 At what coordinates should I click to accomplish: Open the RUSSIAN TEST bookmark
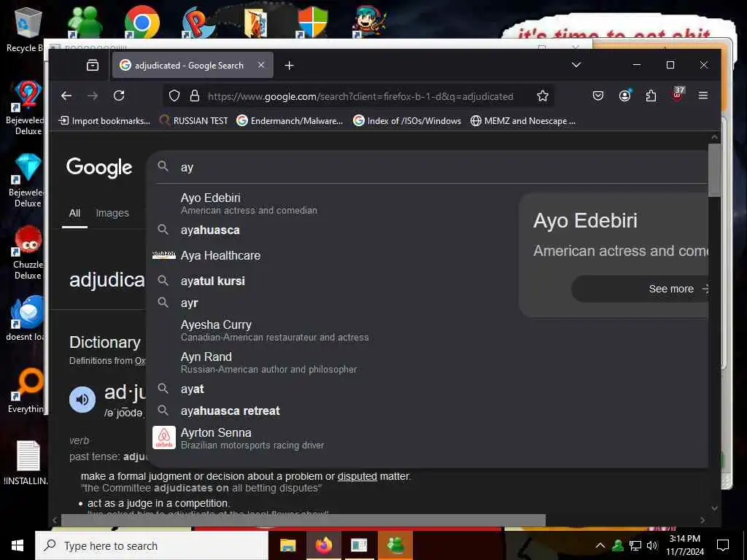coord(193,121)
